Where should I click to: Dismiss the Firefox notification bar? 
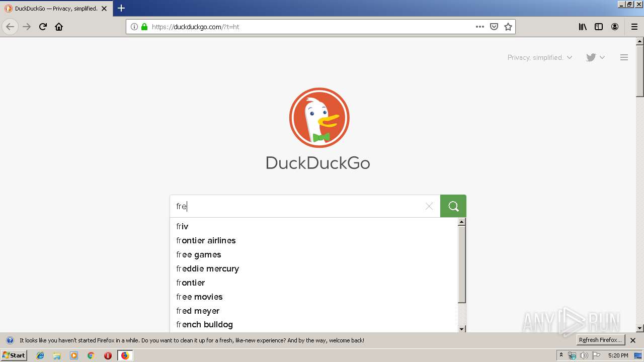[x=633, y=340]
